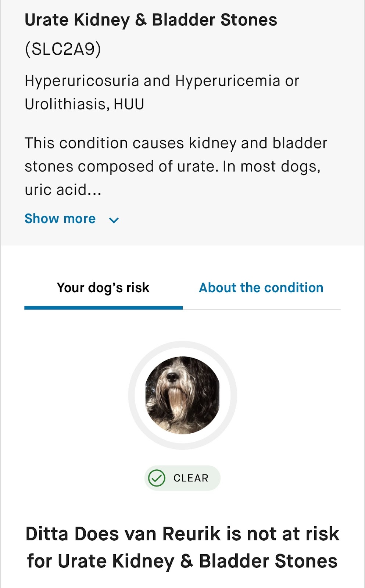
Task: Click the Show more link
Action: (60, 219)
